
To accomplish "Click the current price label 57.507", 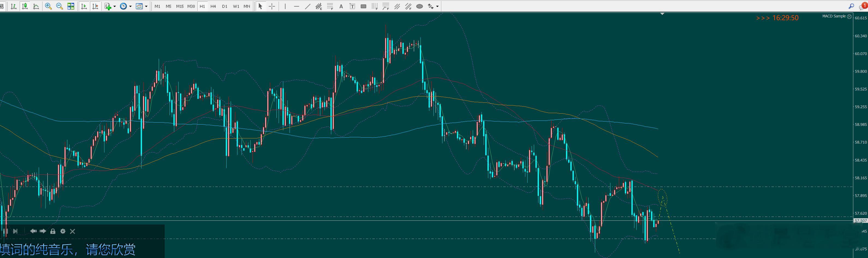I will (x=861, y=221).
